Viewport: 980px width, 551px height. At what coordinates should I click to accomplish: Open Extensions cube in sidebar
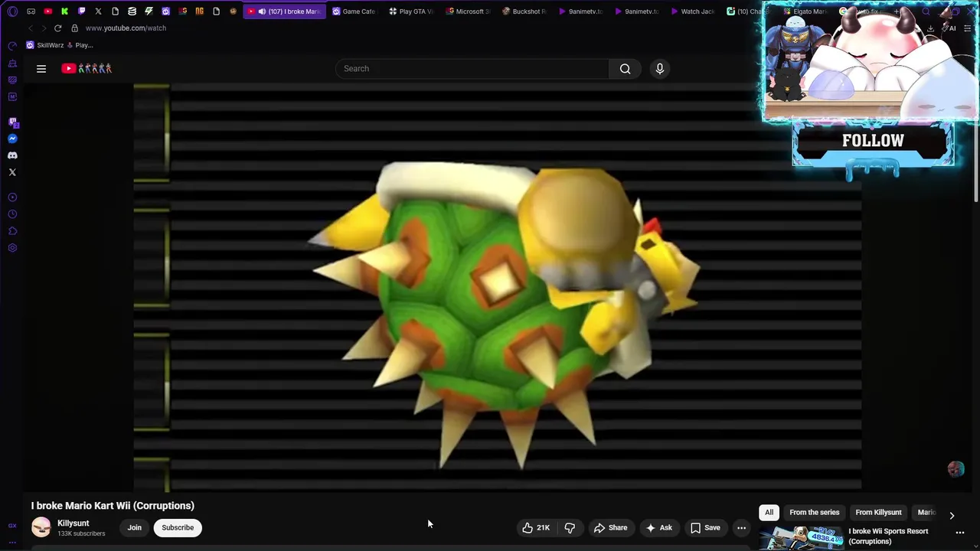tap(12, 231)
